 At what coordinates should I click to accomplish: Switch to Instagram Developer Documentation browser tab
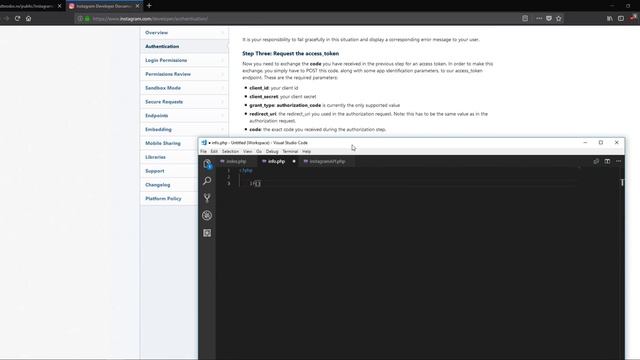[104, 6]
